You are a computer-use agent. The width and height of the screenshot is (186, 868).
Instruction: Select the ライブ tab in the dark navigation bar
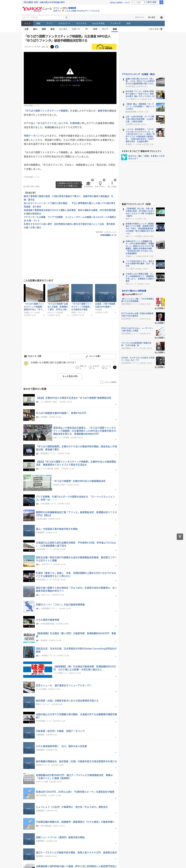click(49, 24)
